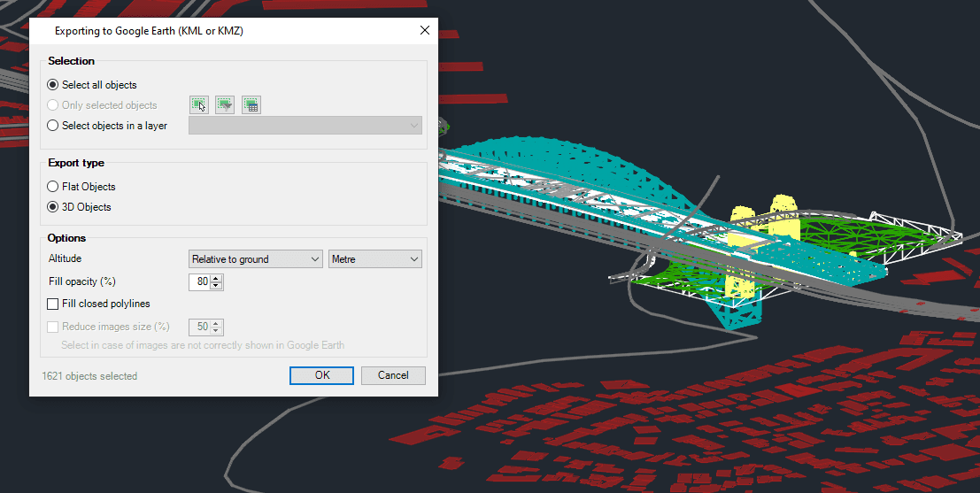Close the Exporting to Google Earth dialog

(425, 31)
